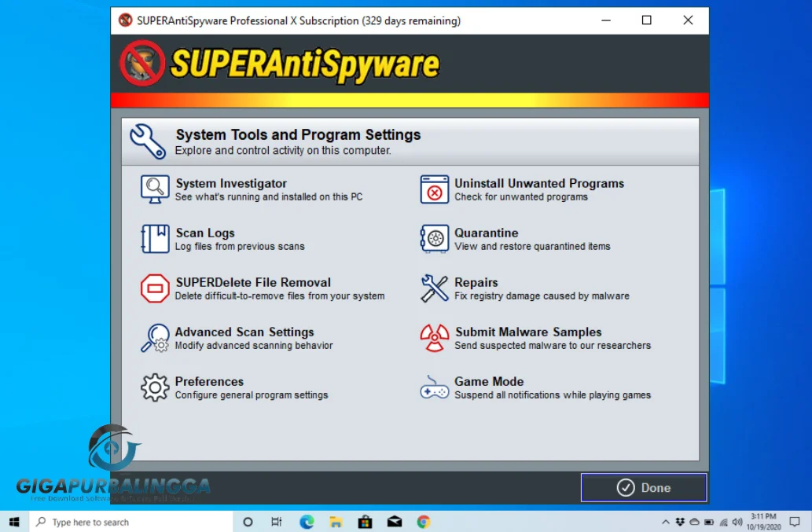The height and width of the screenshot is (532, 812).
Task: Minimize the SUPERAntiSpyware window
Action: pyautogui.click(x=606, y=20)
